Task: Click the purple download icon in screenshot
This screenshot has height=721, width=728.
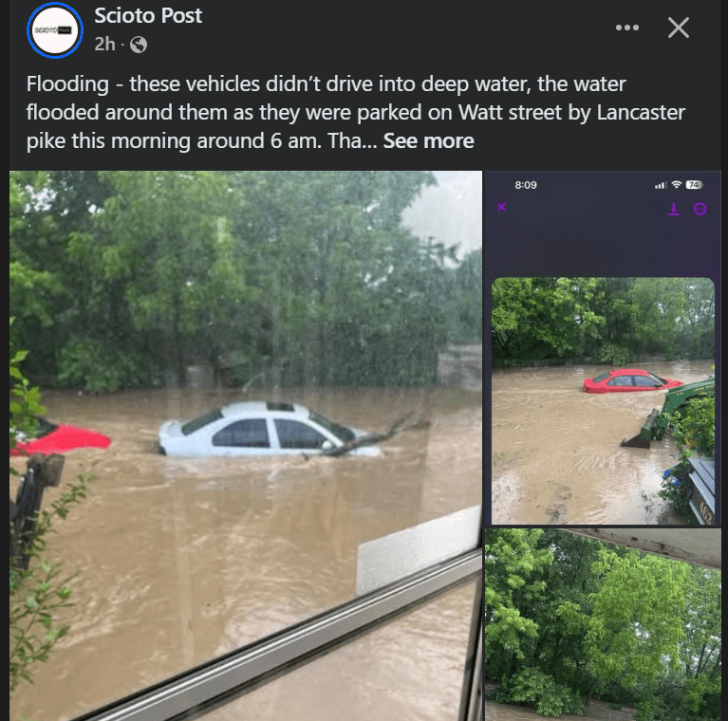Action: pos(674,209)
